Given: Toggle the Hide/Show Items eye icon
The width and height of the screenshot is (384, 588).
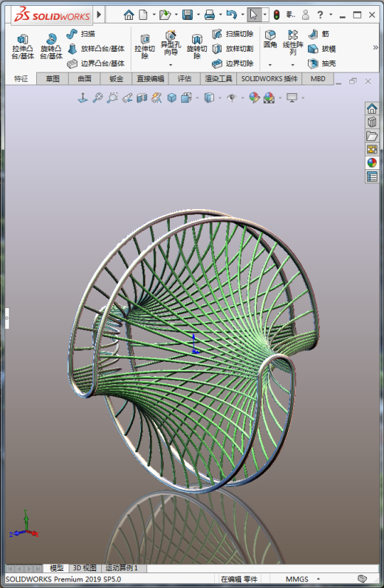Looking at the screenshot, I should point(232,98).
